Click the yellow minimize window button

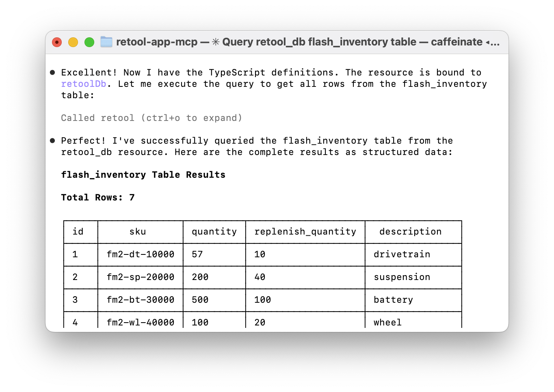pyautogui.click(x=73, y=42)
